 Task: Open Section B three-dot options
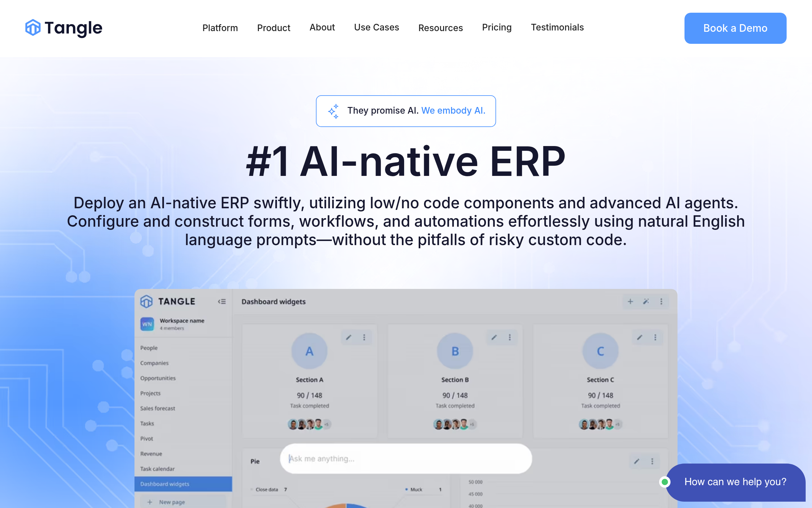coord(510,337)
